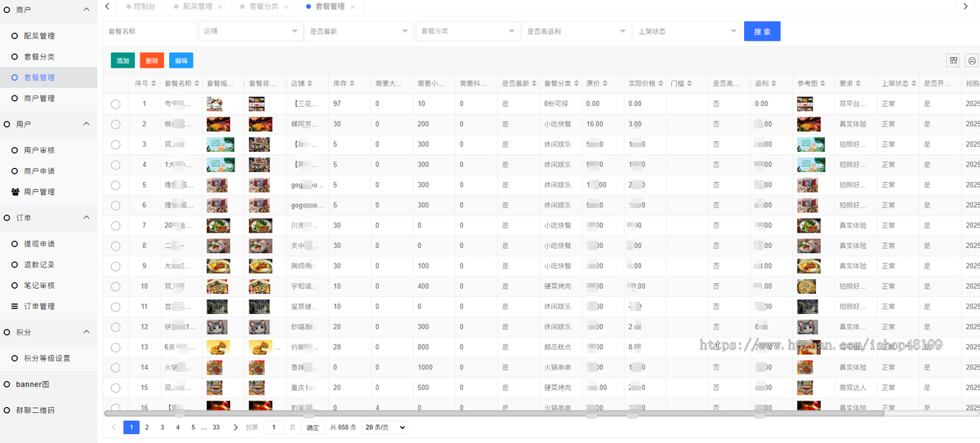The width and height of the screenshot is (980, 443).
Task: Go to page 33 in pagination
Action: 216,427
